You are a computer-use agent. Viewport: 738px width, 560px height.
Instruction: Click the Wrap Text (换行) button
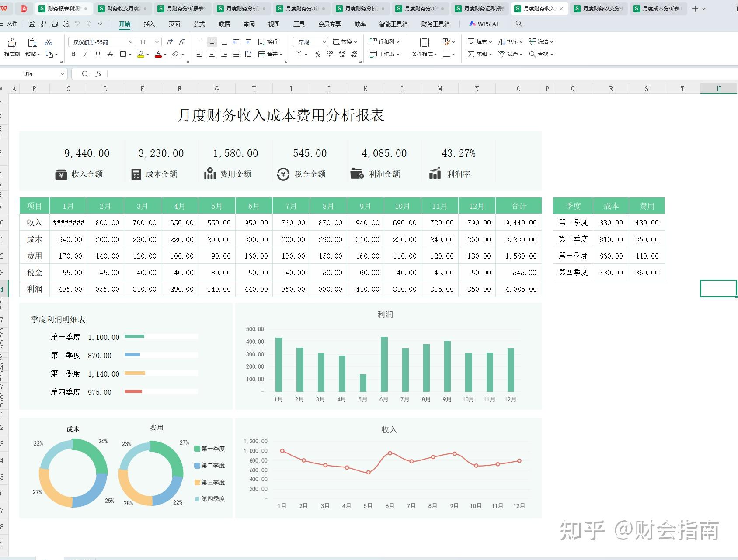click(268, 42)
